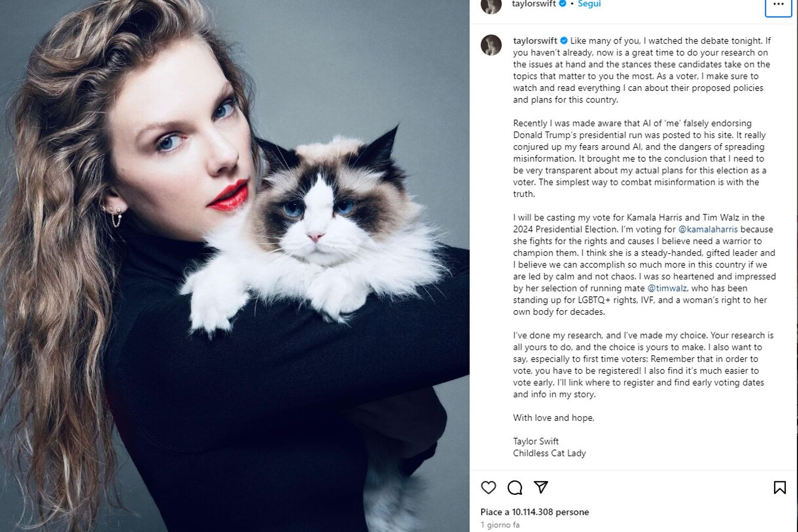Share the post via paper plane icon

click(x=541, y=487)
